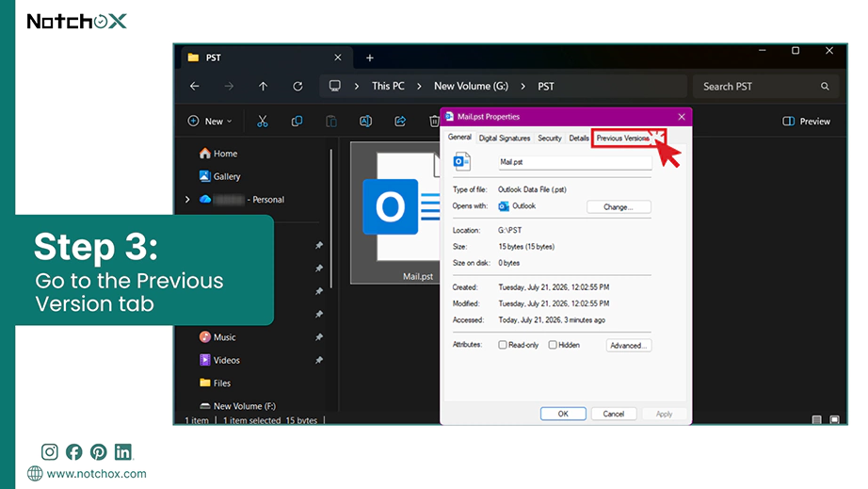Screen dimensions: 868x489
Task: Close the PST explorer tab
Action: [x=338, y=57]
